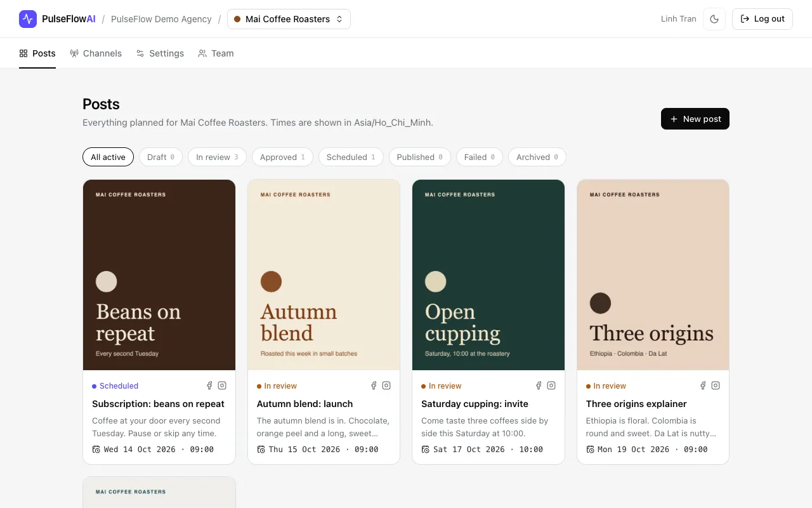Click In review status on Three origins card

[606, 385]
